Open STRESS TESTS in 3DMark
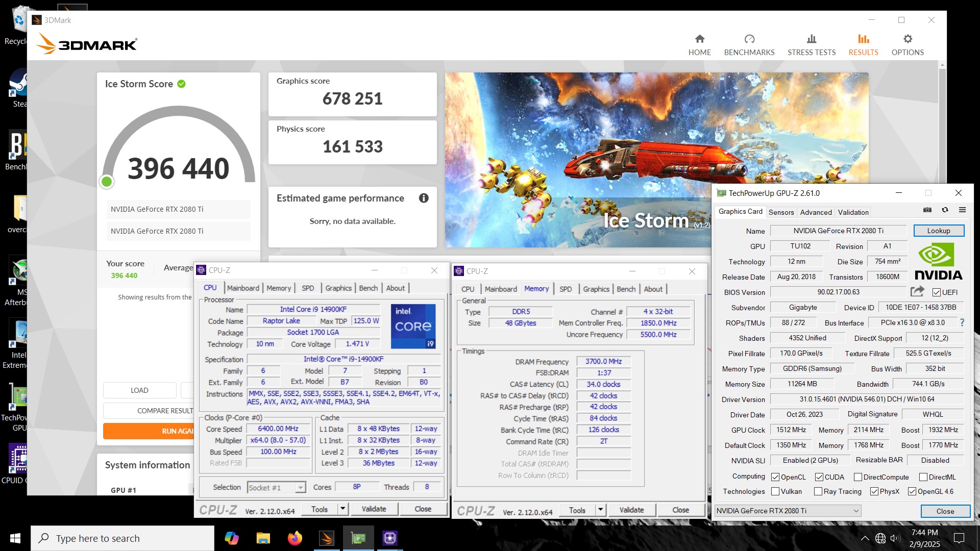The height and width of the screenshot is (551, 980). pyautogui.click(x=812, y=45)
